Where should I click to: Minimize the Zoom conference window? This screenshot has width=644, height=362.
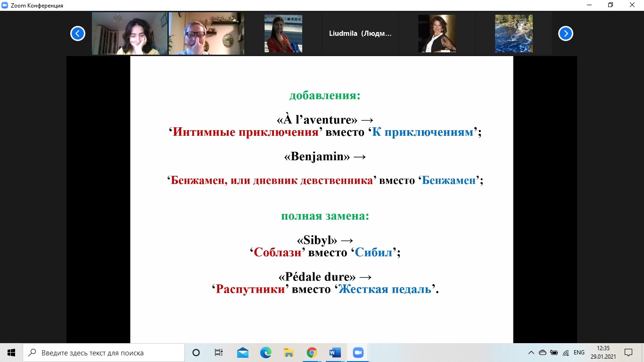589,5
